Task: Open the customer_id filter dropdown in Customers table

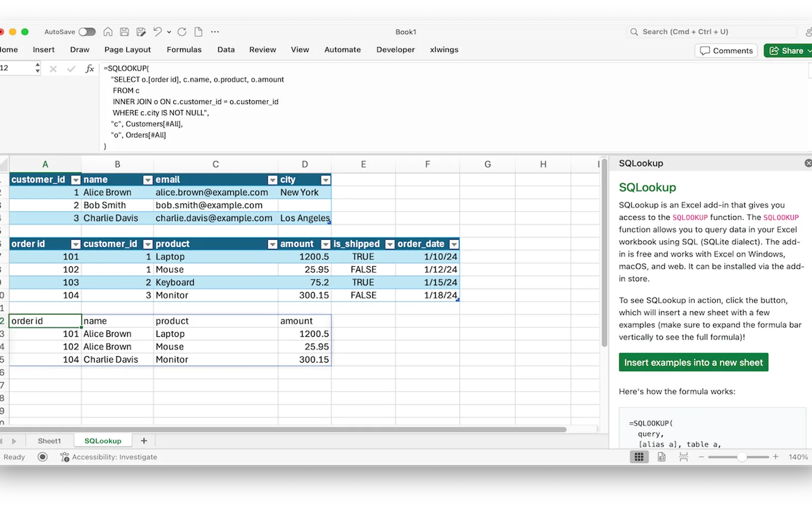Action: (76, 180)
